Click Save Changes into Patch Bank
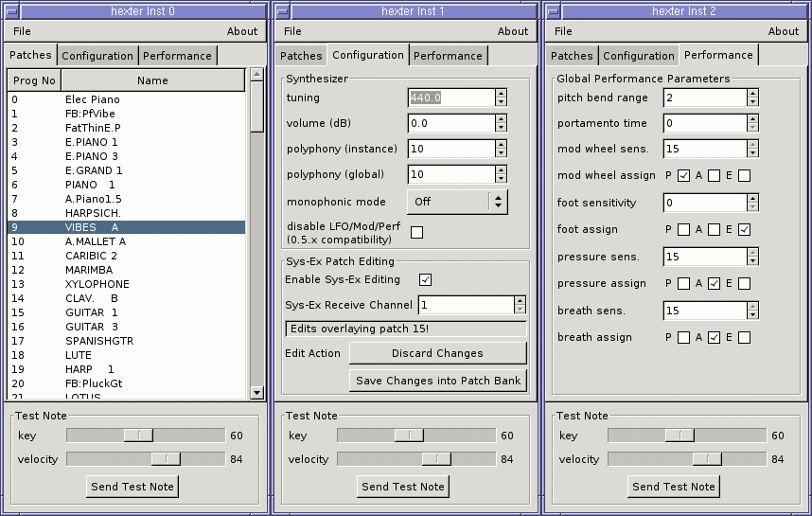This screenshot has height=516, width=812. [437, 381]
